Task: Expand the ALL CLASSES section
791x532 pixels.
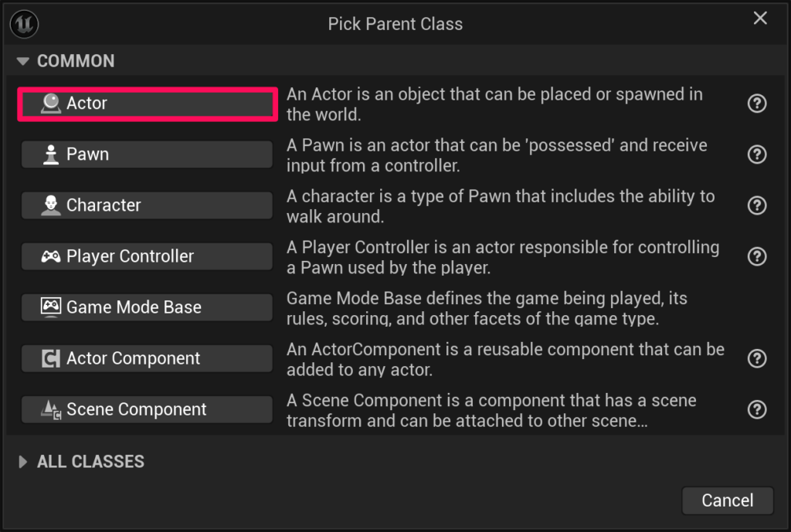Action: (x=23, y=462)
